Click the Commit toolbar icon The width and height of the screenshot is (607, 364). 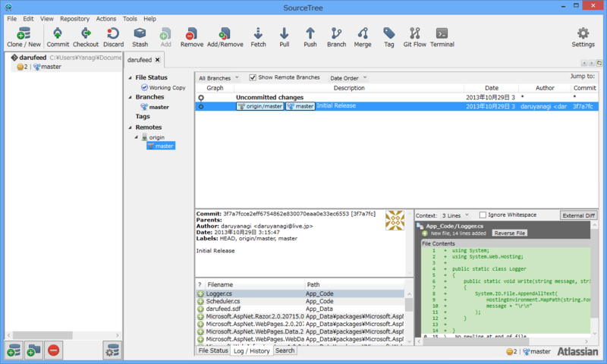click(58, 37)
